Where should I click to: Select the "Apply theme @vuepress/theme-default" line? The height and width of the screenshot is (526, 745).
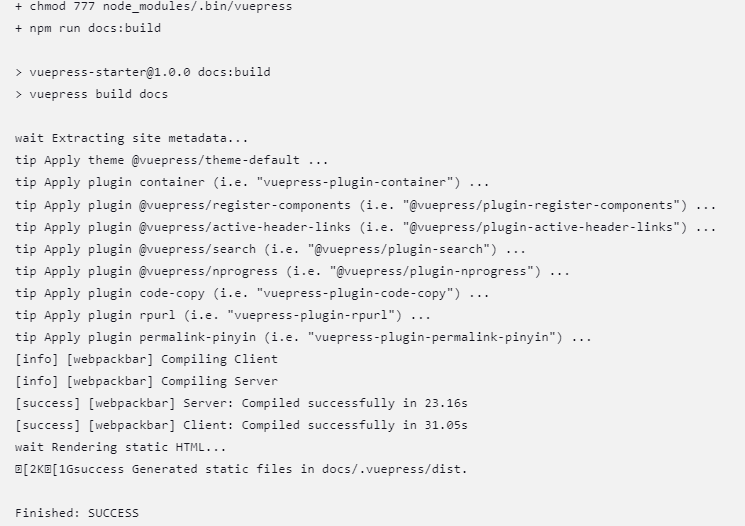click(171, 160)
